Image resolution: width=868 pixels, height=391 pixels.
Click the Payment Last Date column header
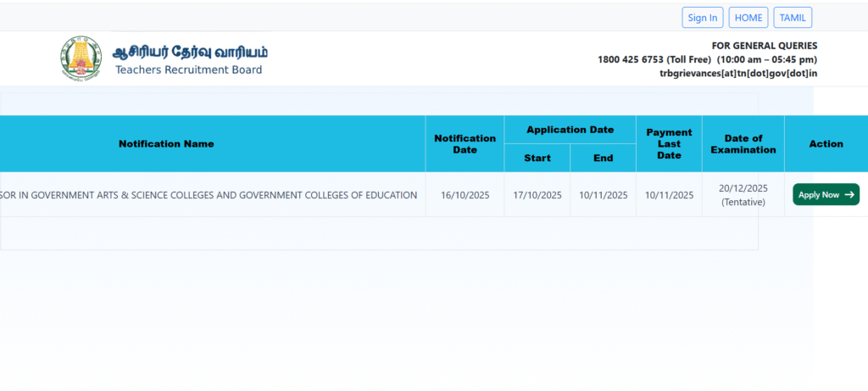point(669,144)
